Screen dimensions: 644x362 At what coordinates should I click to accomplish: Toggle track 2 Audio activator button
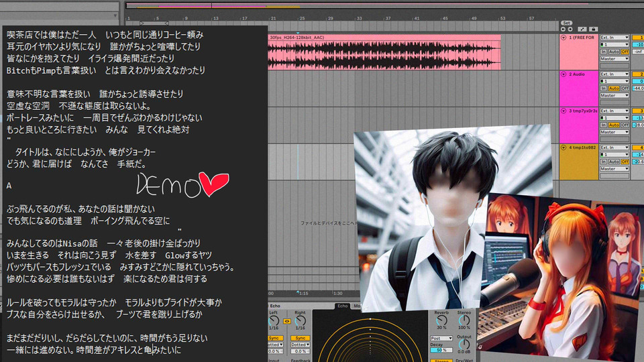638,74
